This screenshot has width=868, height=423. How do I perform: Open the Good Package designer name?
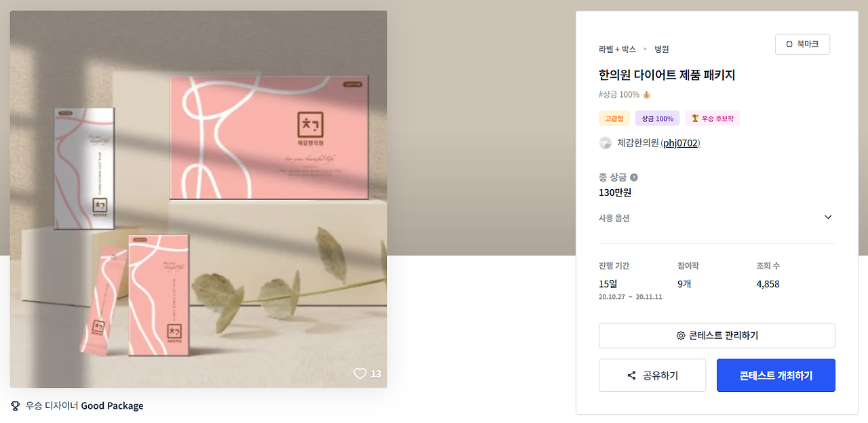pyautogui.click(x=112, y=406)
